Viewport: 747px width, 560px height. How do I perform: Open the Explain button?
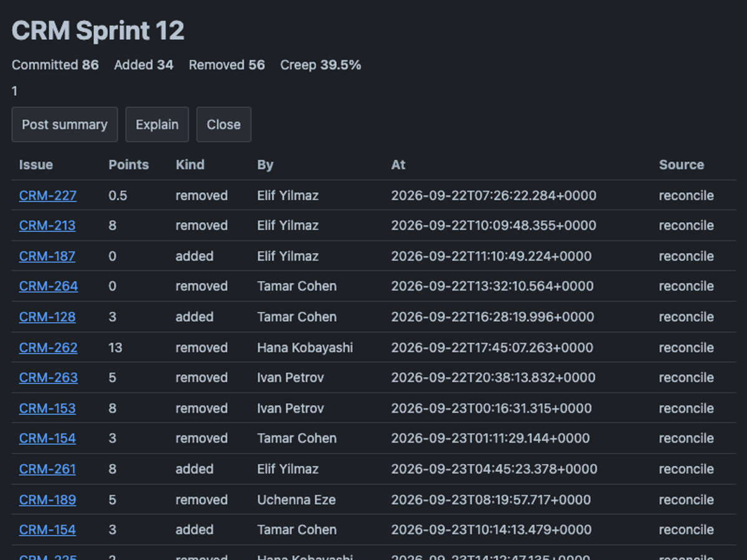click(x=157, y=124)
